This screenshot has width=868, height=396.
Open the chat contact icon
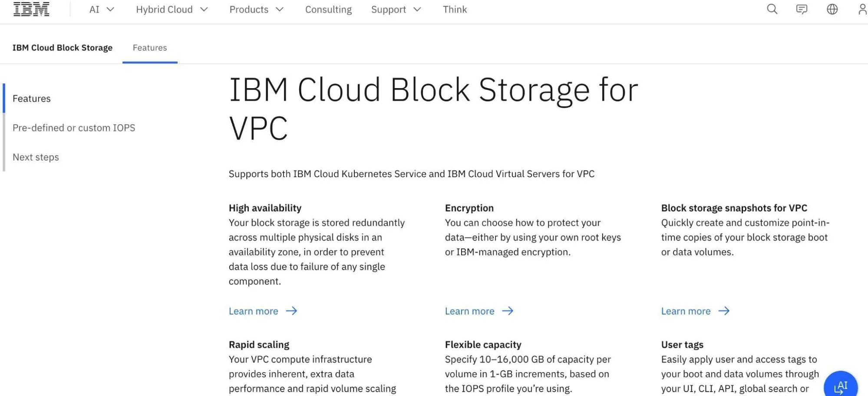click(802, 9)
